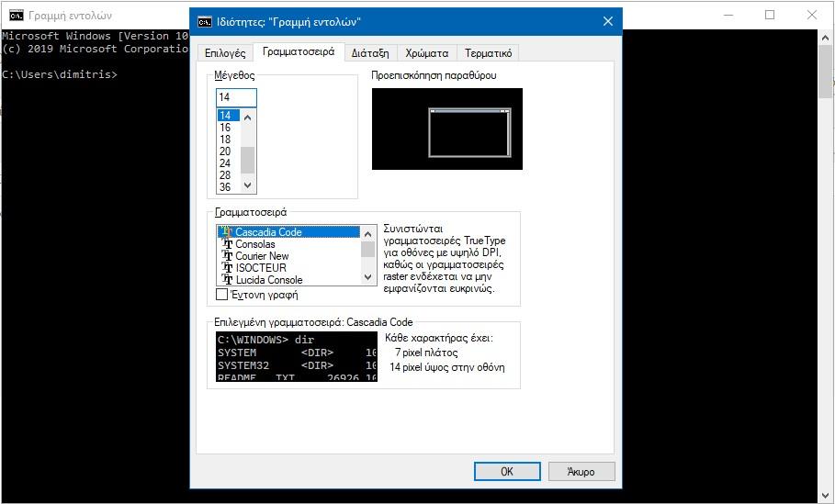Click the TrueType icon beside Lucida Console
Image resolution: width=835 pixels, height=504 pixels.
tap(227, 280)
